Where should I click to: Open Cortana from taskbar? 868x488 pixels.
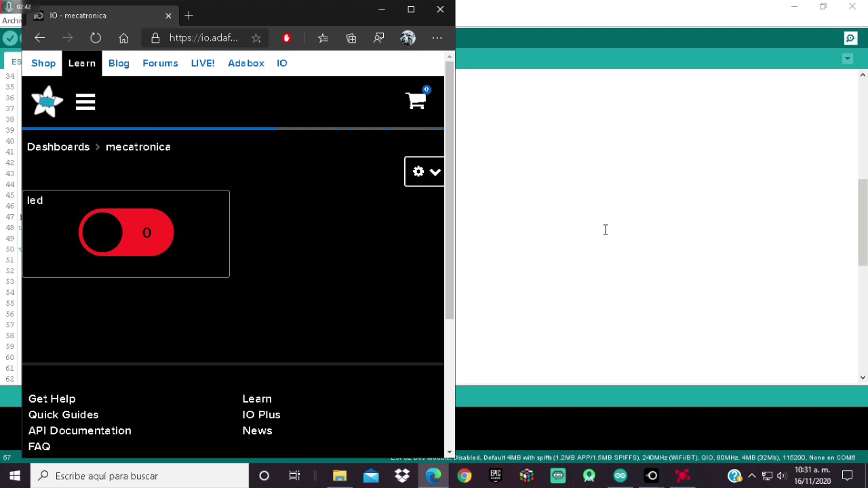pos(264,476)
